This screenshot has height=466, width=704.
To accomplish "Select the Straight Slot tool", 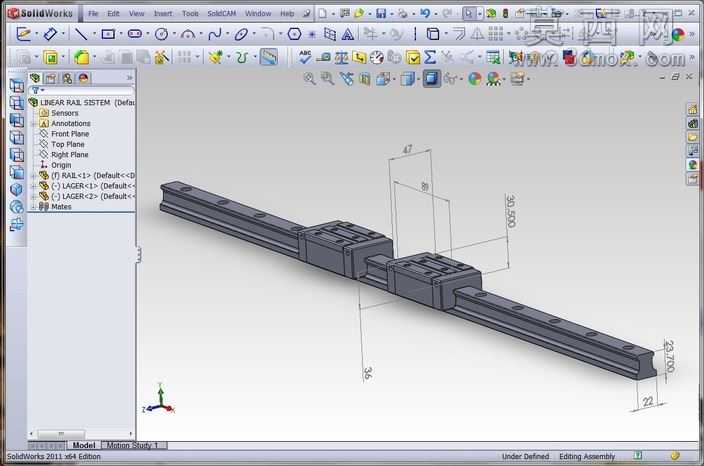I will tap(135, 34).
